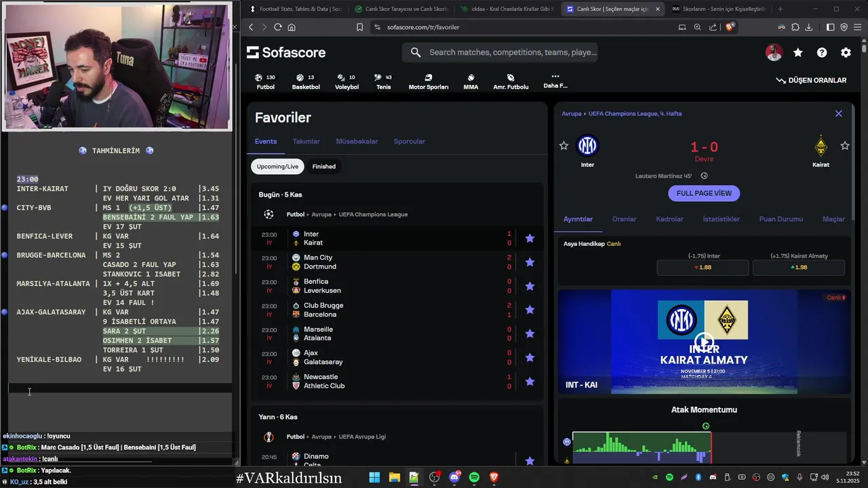Unfavorite the Man City vs Dortmund star
Image resolution: width=868 pixels, height=488 pixels.
pyautogui.click(x=530, y=262)
